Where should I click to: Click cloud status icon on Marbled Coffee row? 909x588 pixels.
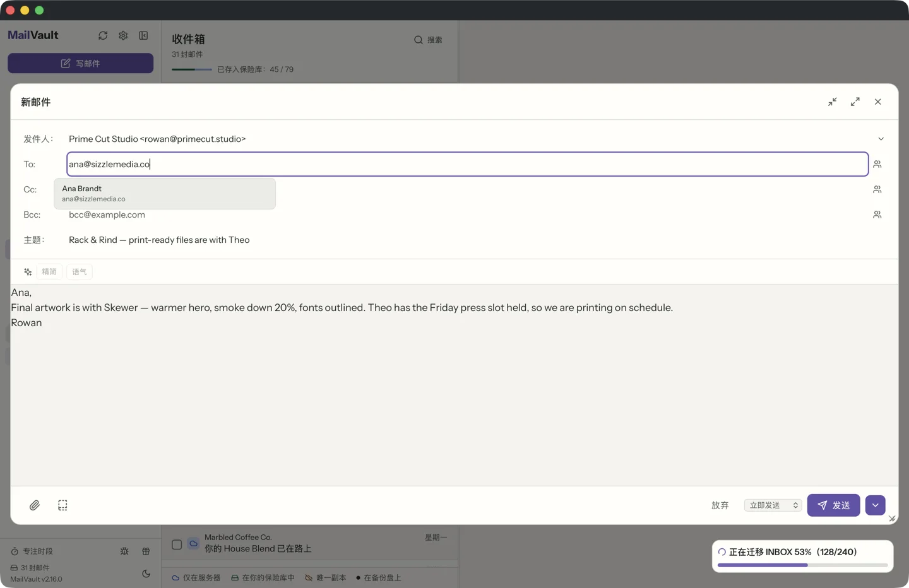pos(194,543)
